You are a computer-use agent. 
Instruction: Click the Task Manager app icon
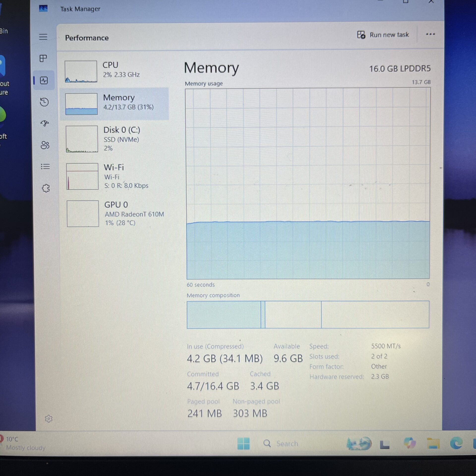click(x=43, y=9)
